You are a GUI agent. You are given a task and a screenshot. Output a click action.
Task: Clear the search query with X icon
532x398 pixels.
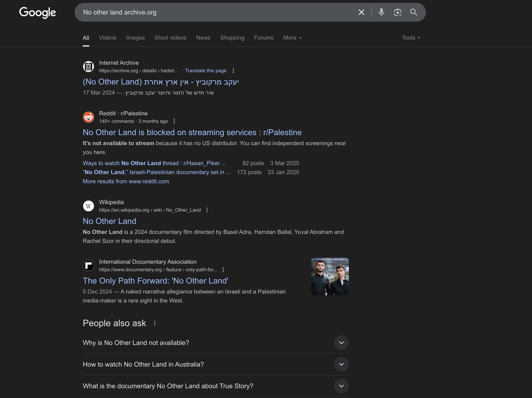pos(361,12)
